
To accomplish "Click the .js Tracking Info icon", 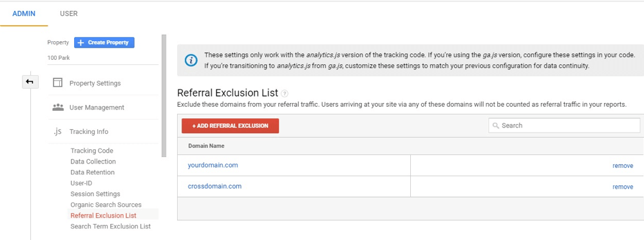I will [57, 131].
